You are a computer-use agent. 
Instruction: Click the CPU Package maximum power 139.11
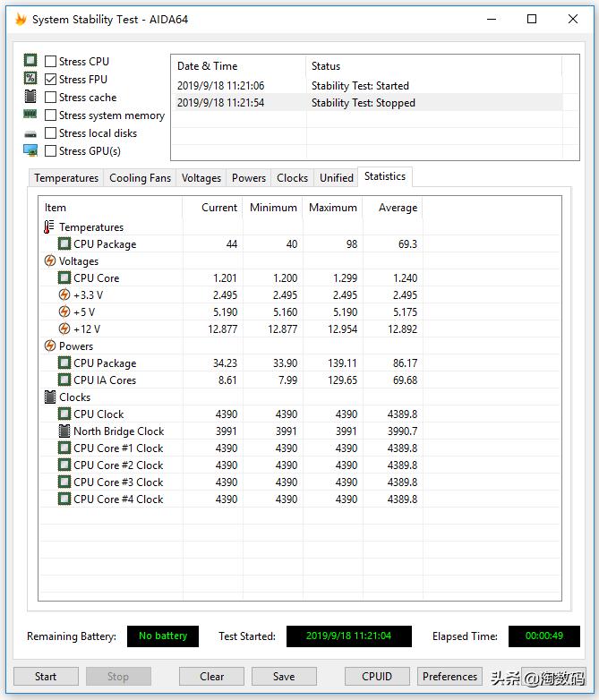point(342,363)
